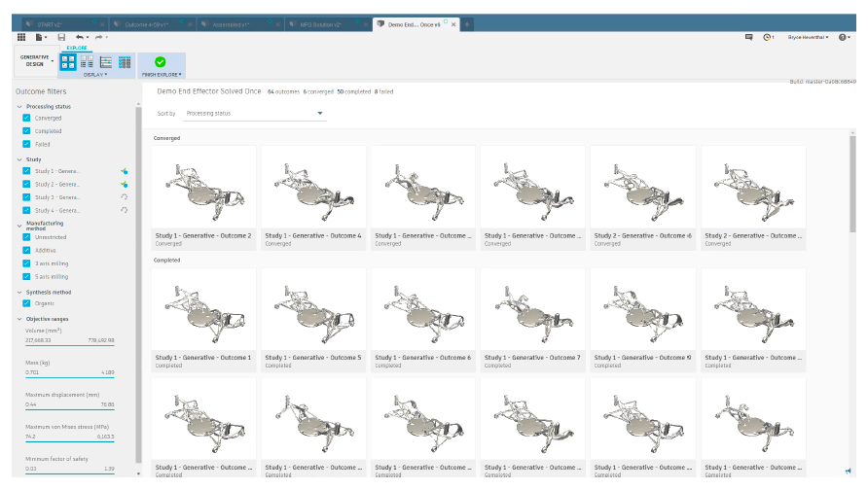Open the job status clock icon

(x=769, y=37)
